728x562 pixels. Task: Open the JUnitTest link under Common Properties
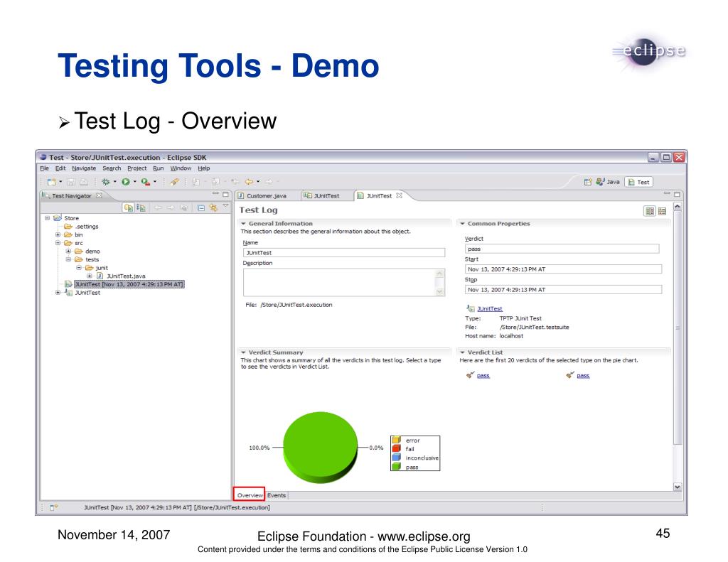click(x=490, y=308)
